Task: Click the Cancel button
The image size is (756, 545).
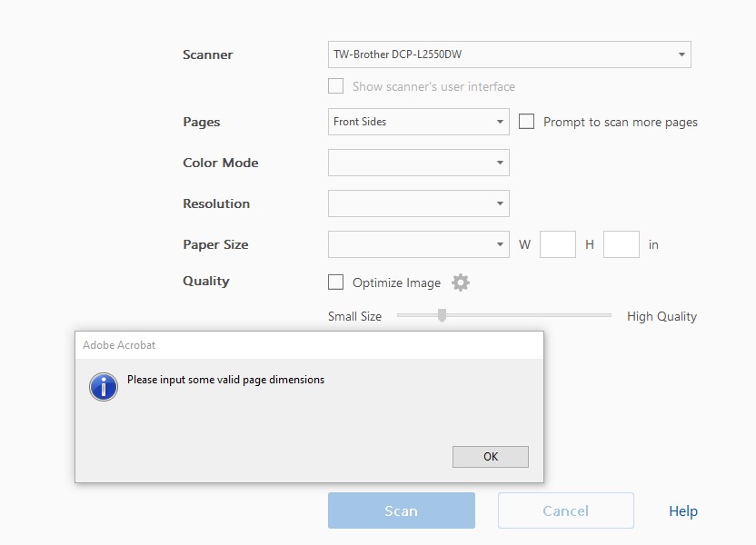Action: pyautogui.click(x=565, y=510)
